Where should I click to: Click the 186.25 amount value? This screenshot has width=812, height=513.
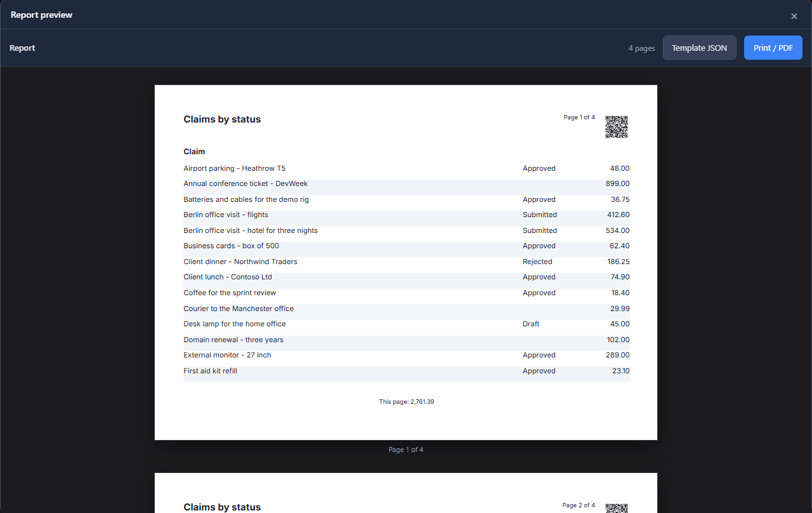[x=619, y=262]
